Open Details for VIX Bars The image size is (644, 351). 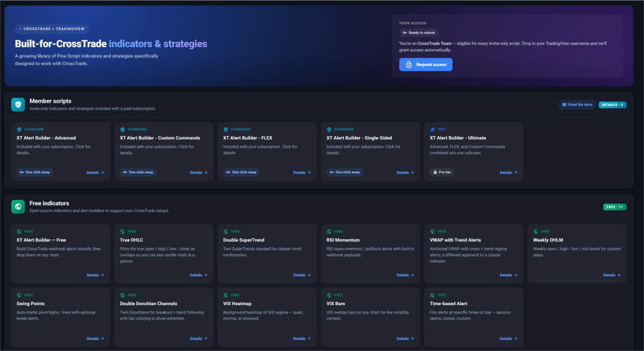[x=405, y=338]
